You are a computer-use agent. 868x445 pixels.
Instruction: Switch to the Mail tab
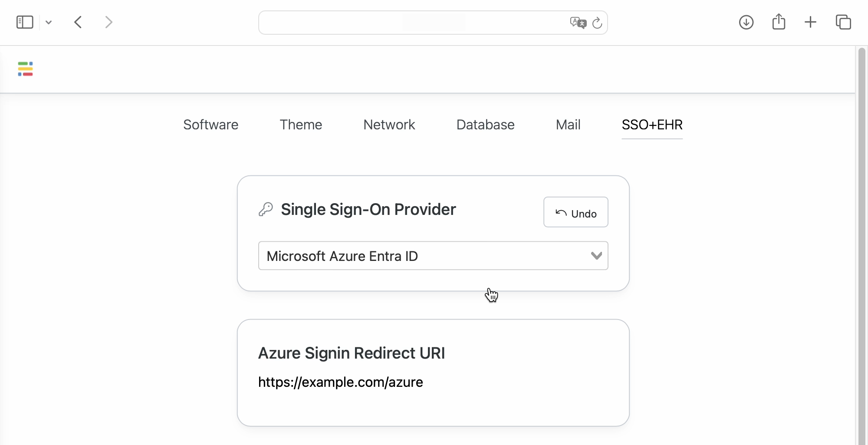[x=568, y=125]
